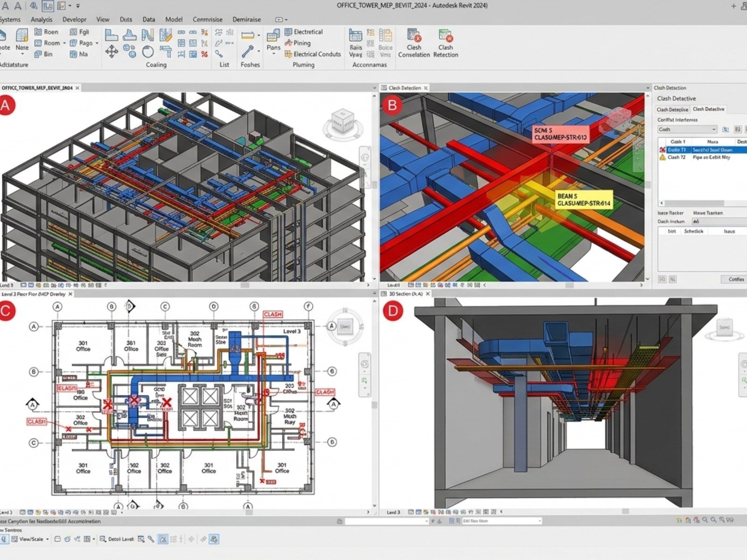Click the wrench tool in Foshes panel
Screen dimensions: 747x560
pyautogui.click(x=247, y=51)
